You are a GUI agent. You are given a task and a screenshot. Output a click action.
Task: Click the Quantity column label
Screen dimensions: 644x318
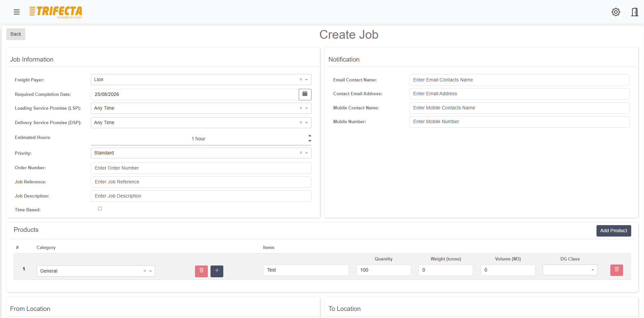(x=384, y=259)
